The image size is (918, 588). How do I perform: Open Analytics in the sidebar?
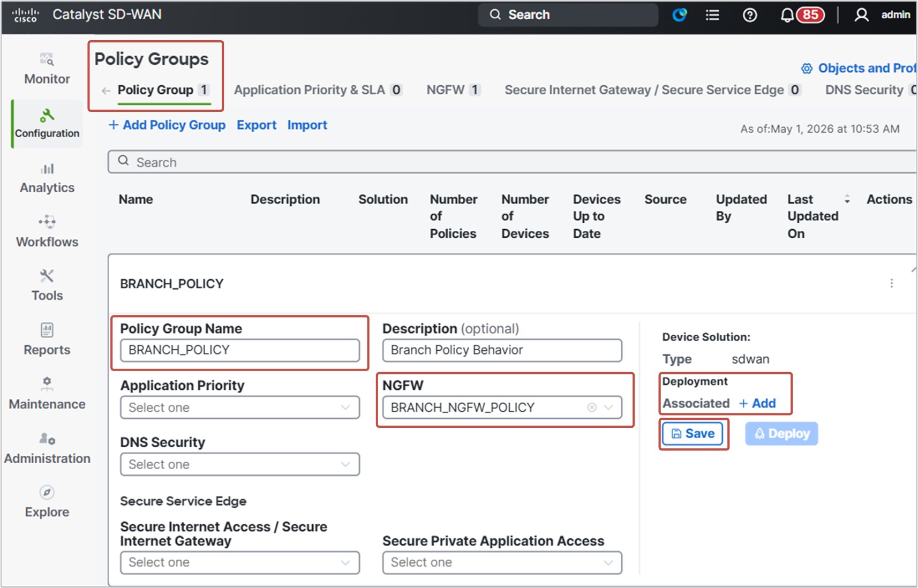click(47, 179)
